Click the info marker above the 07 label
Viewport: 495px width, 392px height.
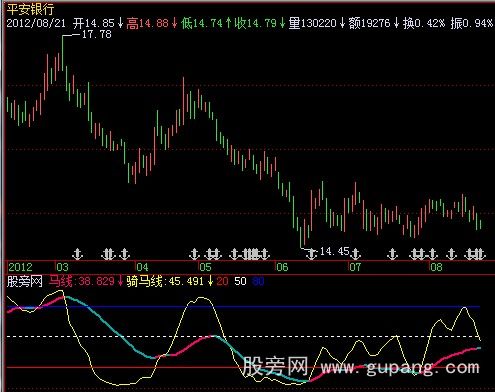(356, 254)
